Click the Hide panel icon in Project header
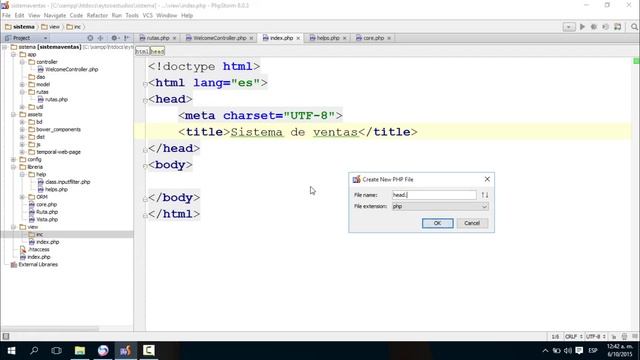Image resolution: width=640 pixels, height=360 pixels. click(127, 38)
